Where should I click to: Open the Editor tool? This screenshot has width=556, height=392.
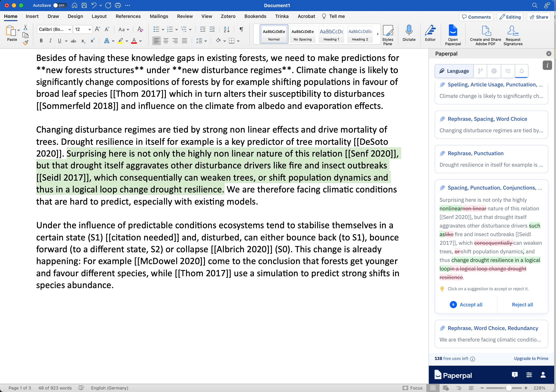[x=430, y=33]
